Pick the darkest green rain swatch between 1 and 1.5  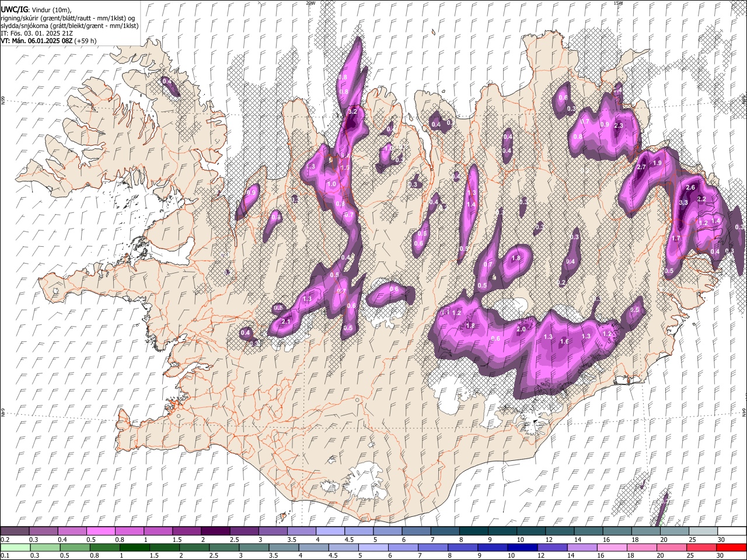[x=135, y=547]
